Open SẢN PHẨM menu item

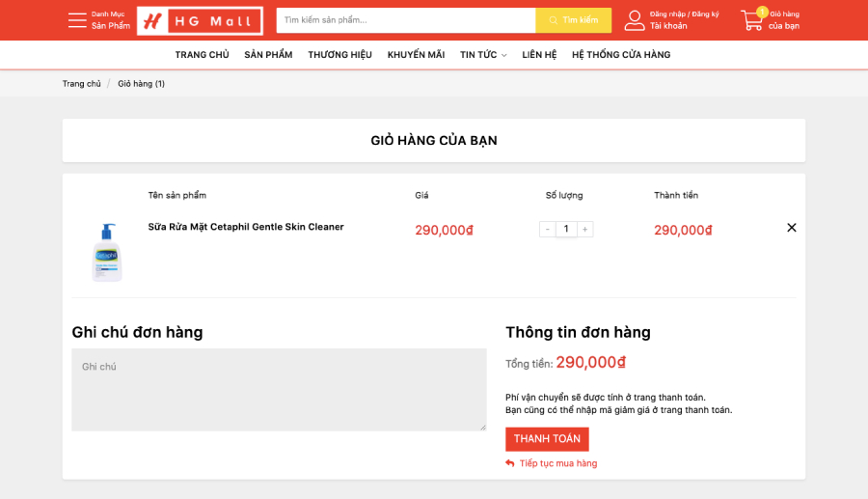[x=268, y=55]
